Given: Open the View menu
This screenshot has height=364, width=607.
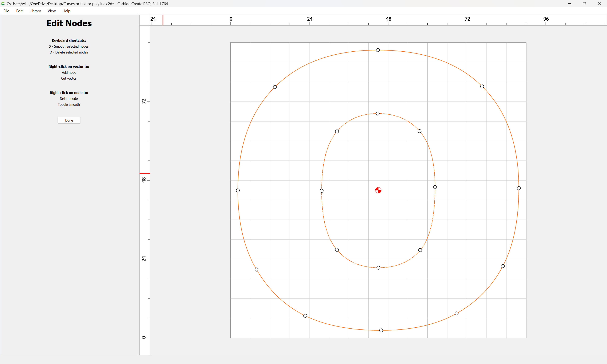Looking at the screenshot, I should pos(51,11).
